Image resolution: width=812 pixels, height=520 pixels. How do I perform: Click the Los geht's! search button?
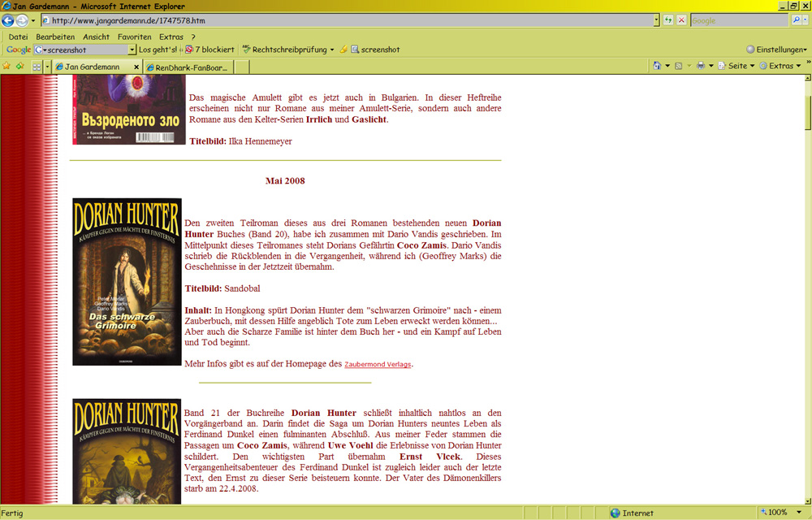click(x=158, y=50)
